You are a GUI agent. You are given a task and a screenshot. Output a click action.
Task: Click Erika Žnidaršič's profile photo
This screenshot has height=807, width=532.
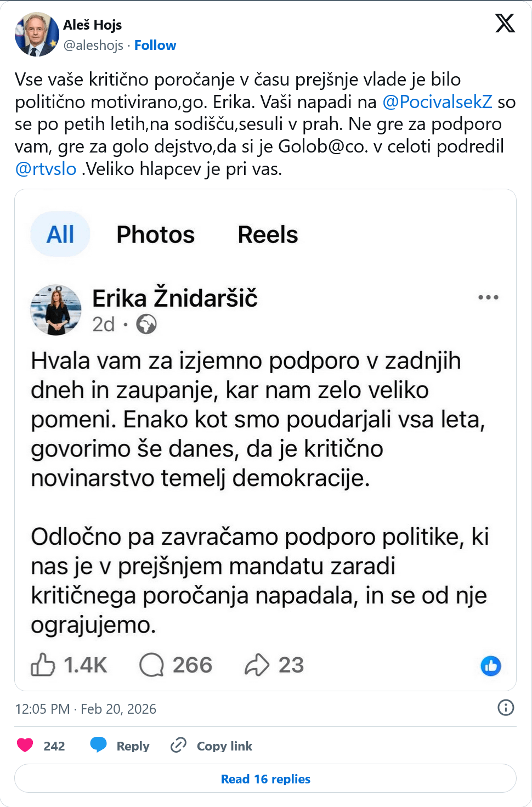pos(56,310)
